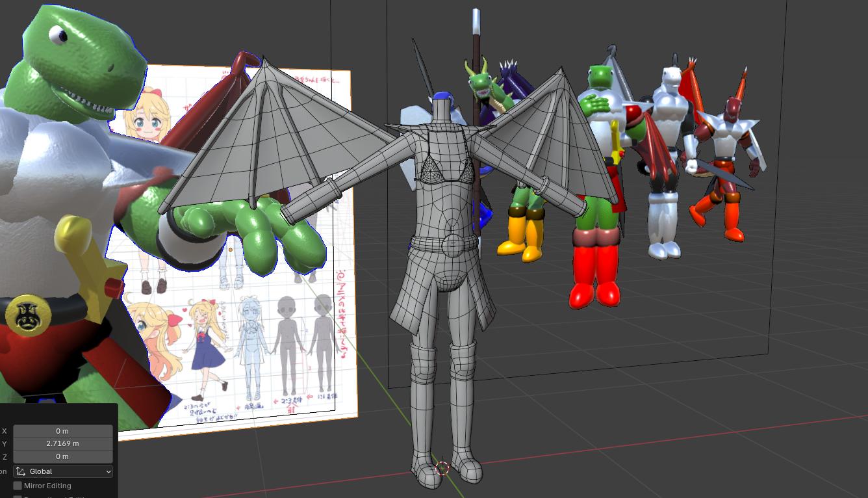Image resolution: width=868 pixels, height=498 pixels.
Task: Click the X value field showing 0 m
Action: (63, 431)
